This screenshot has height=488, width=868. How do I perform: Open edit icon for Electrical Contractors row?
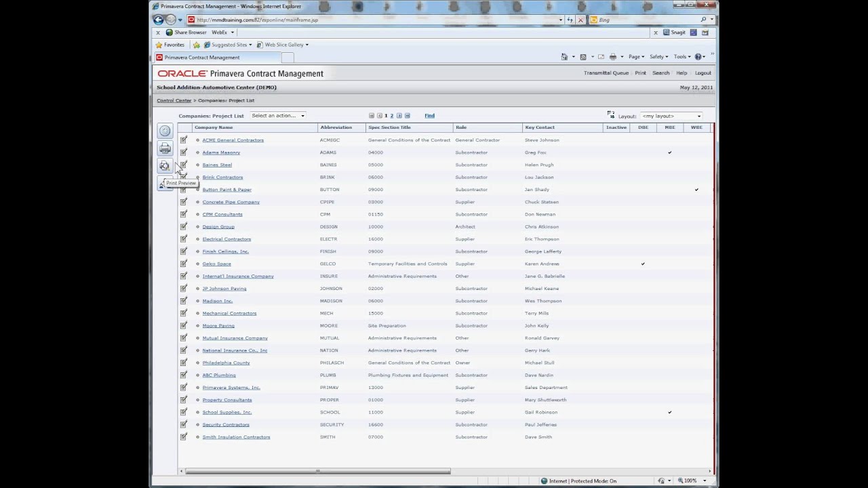183,239
